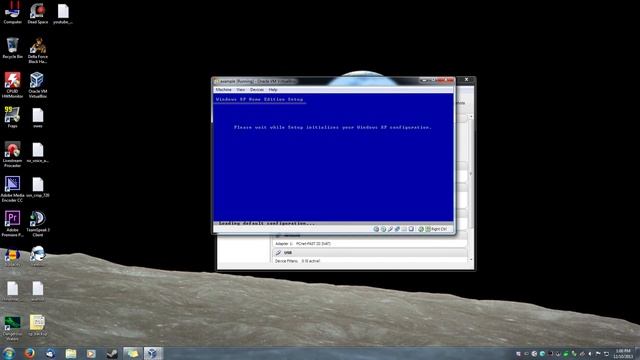Select the Livestream Procaster desktop shortcut
The height and width of the screenshot is (360, 640).
pyautogui.click(x=12, y=154)
